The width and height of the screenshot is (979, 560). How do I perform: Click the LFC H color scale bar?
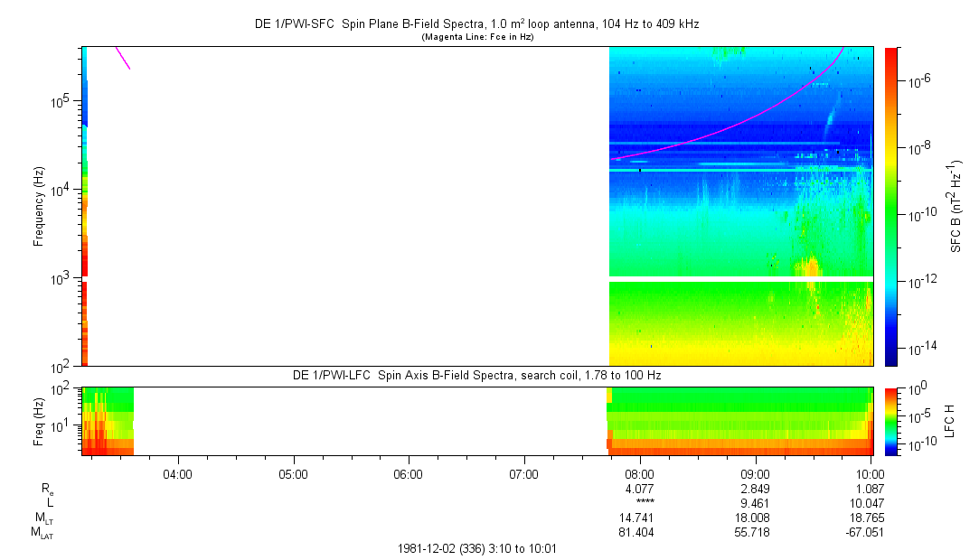pyautogui.click(x=892, y=420)
